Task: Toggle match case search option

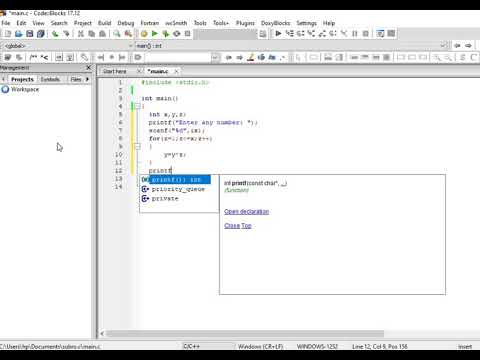Action: (272, 57)
